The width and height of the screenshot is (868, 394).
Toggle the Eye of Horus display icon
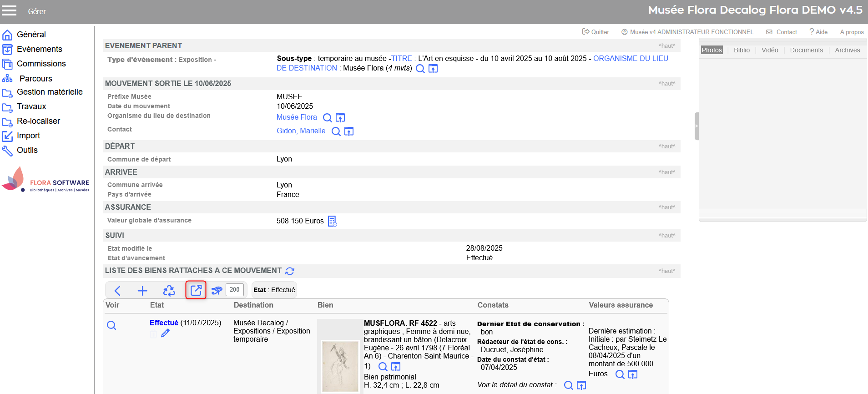click(x=217, y=290)
